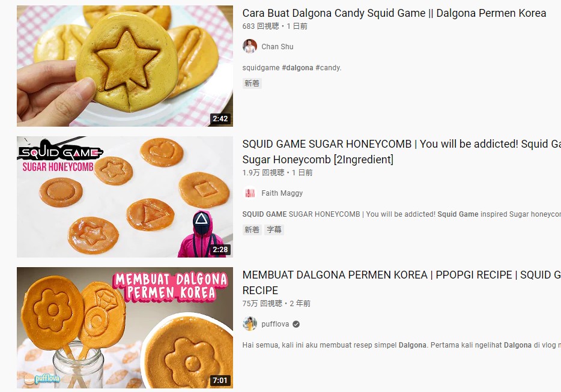Click the 2:28 duration badge
This screenshot has width=561, height=392.
point(220,250)
